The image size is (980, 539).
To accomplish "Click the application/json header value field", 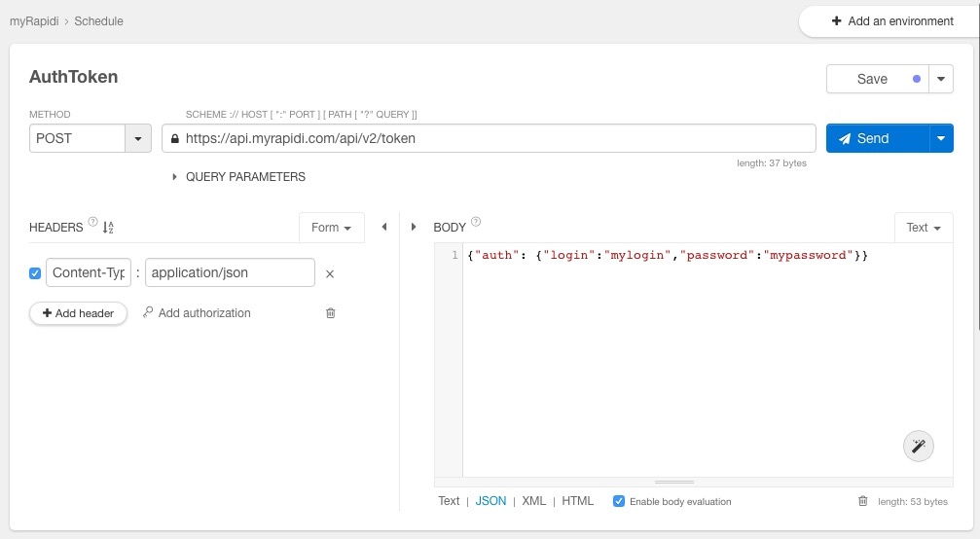I will pos(230,273).
